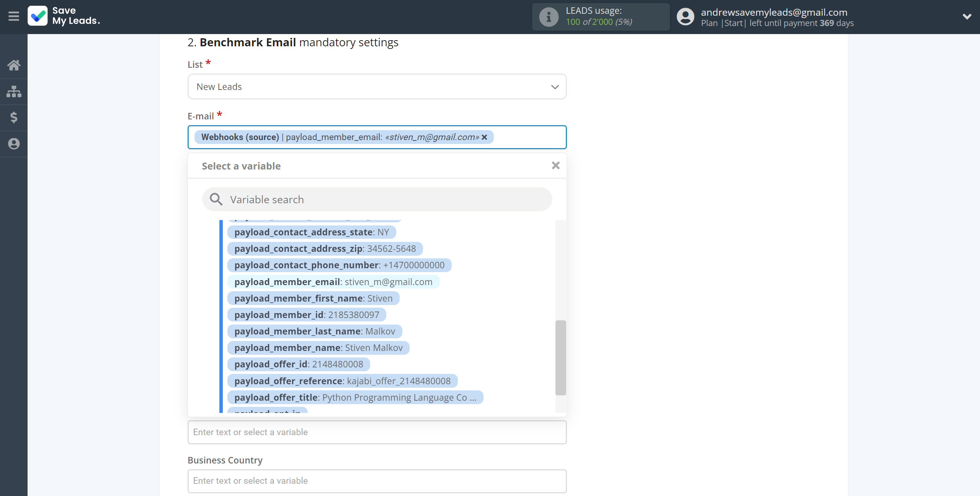
Task: Click the magnifier search icon
Action: [216, 199]
